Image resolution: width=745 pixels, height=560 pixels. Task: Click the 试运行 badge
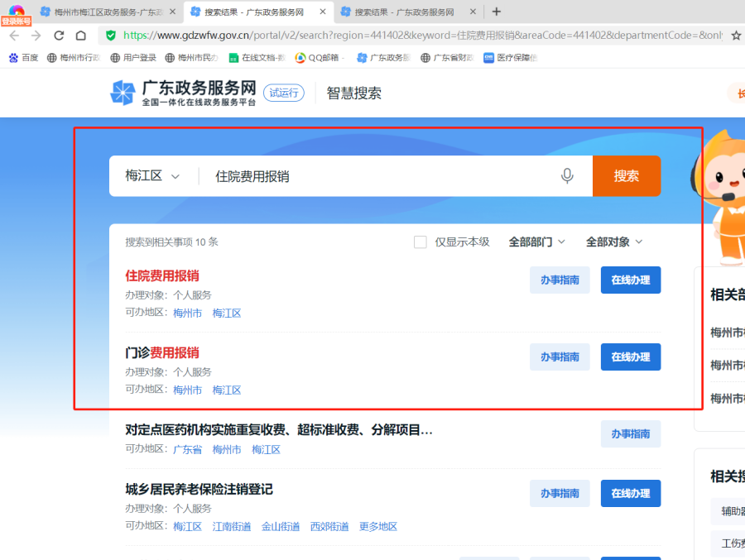284,93
